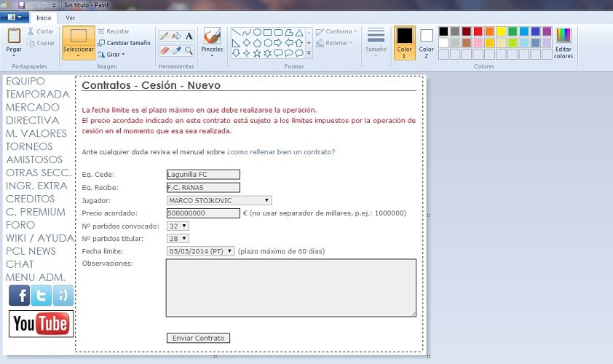Expand the Girar rotate menu
The width and height of the screenshot is (613, 364).
pos(112,55)
